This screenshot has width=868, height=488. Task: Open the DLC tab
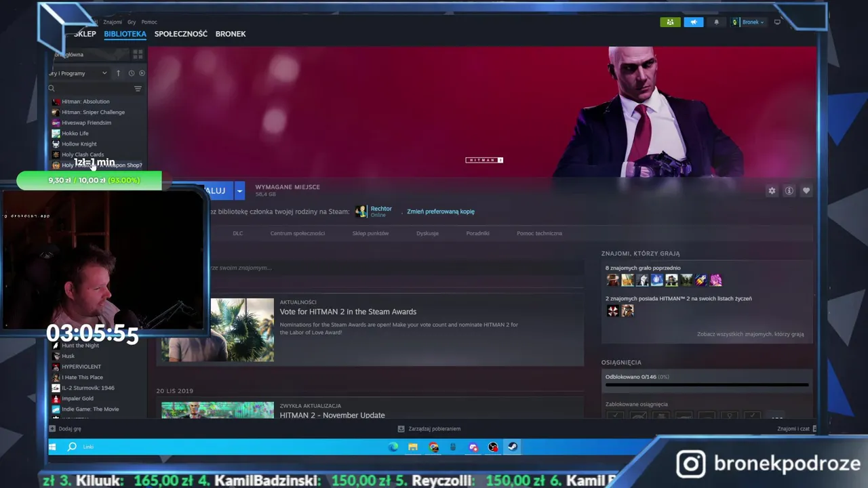pyautogui.click(x=237, y=233)
